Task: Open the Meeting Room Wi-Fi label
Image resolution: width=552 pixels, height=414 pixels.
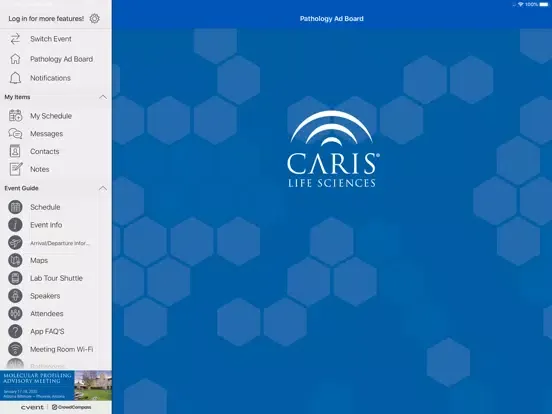Action: tap(62, 349)
